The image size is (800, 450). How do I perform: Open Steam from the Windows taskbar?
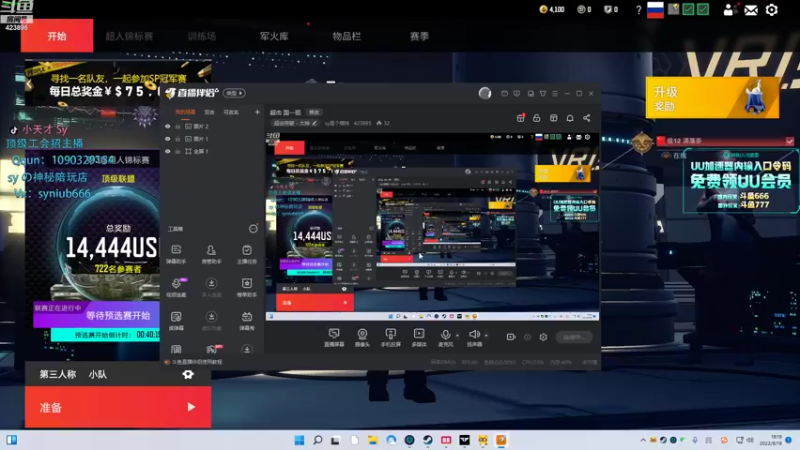pos(428,440)
